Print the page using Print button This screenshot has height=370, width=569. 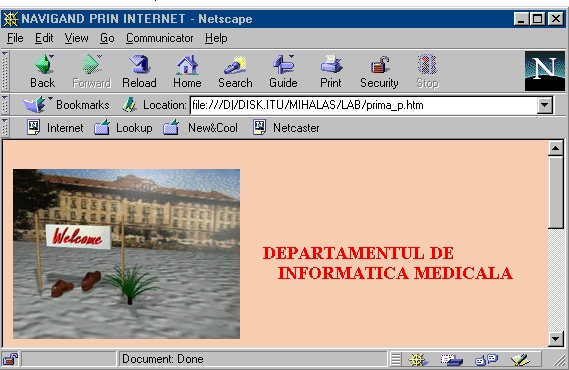tap(331, 71)
